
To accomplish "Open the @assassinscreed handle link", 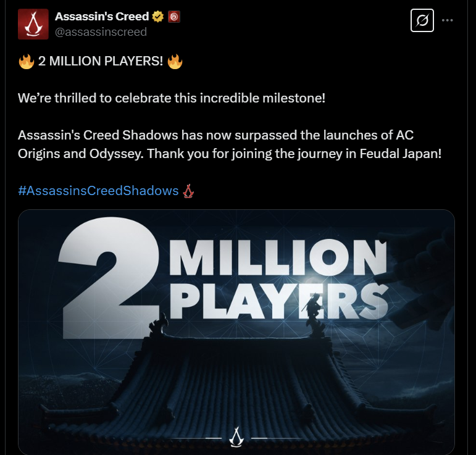I will click(101, 32).
